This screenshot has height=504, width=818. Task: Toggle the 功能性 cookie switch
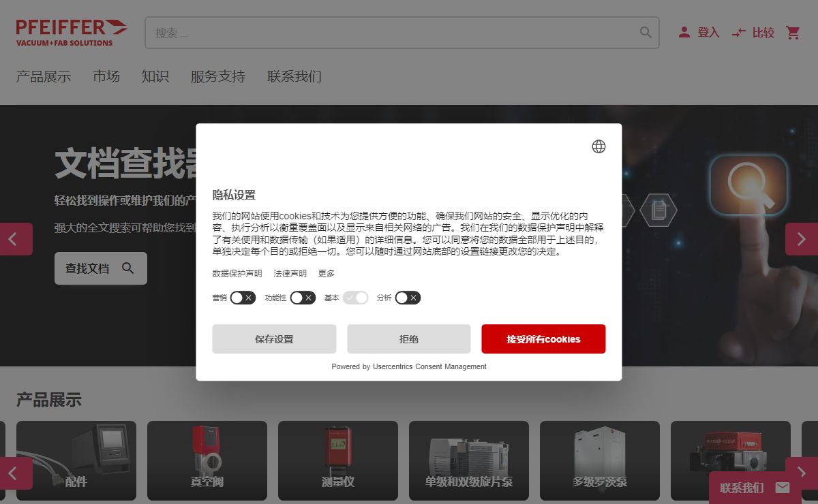[x=303, y=298]
